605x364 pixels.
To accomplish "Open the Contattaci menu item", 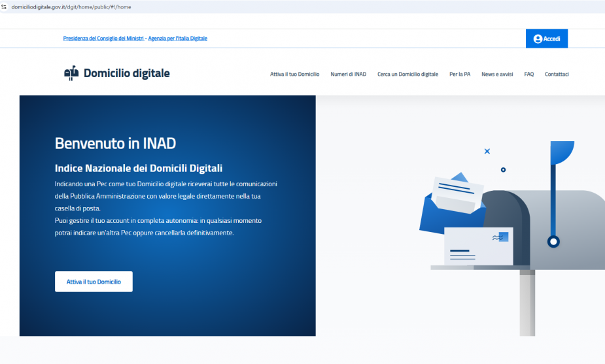I will tap(557, 74).
